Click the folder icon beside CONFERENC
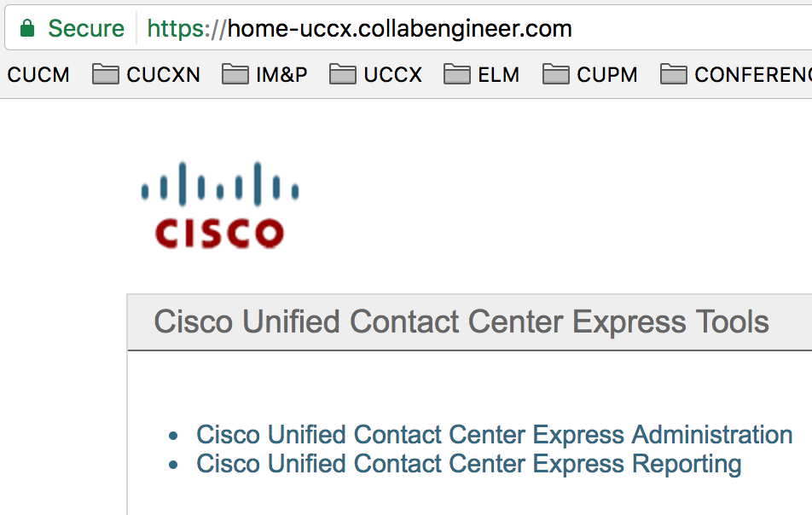812x515 pixels. click(x=673, y=75)
